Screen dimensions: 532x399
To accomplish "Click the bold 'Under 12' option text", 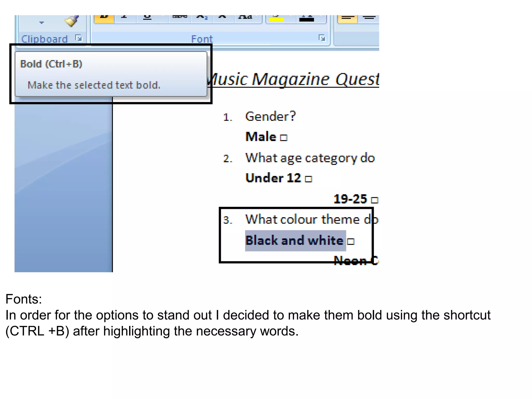I will [273, 178].
